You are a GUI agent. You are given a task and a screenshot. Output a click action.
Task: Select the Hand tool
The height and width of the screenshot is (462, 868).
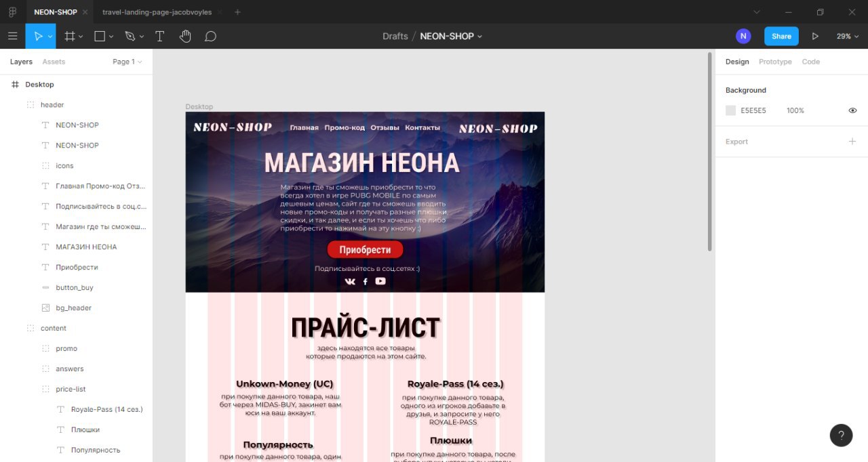[185, 36]
